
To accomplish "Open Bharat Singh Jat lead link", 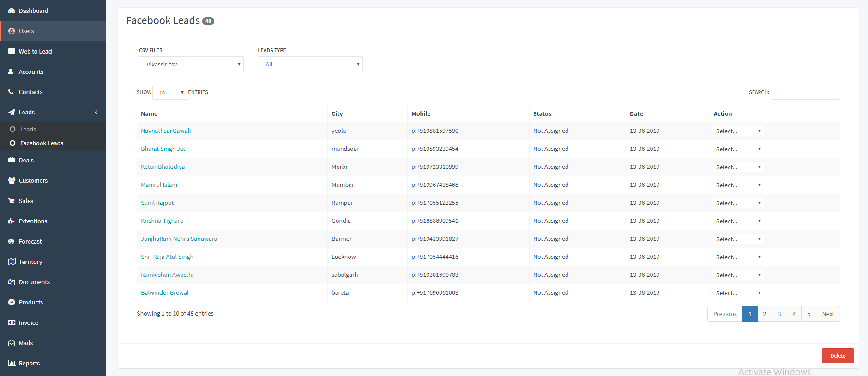I will click(163, 149).
